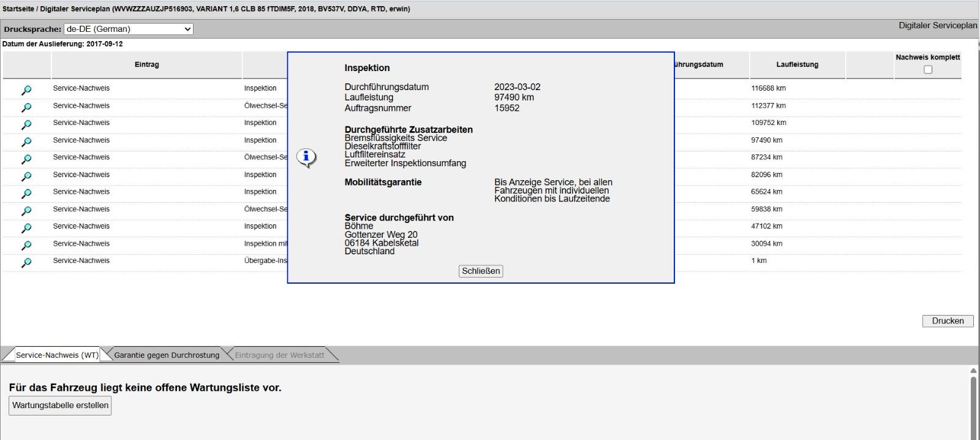
Task: Tick the Nachweis komplett checkbox
Action: (928, 69)
